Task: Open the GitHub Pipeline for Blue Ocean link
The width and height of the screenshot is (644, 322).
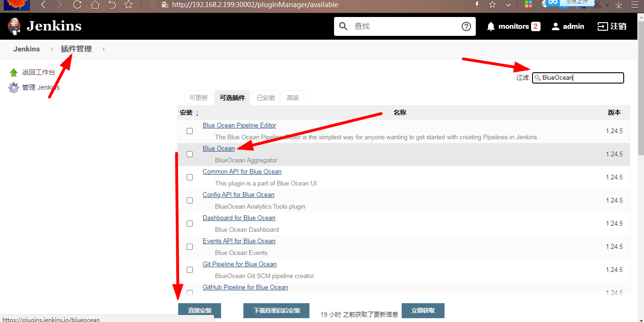Action: [x=245, y=287]
